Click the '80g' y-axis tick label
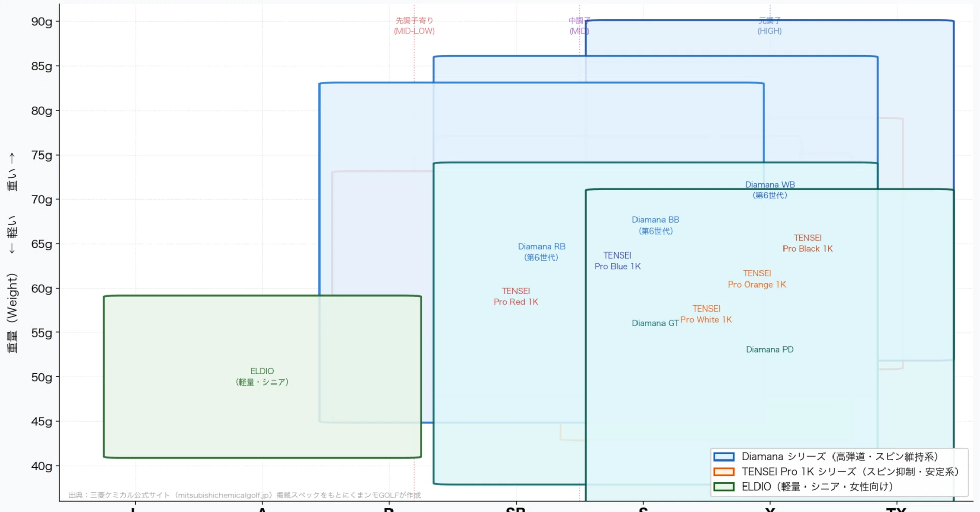Image resolution: width=980 pixels, height=512 pixels. [x=42, y=111]
